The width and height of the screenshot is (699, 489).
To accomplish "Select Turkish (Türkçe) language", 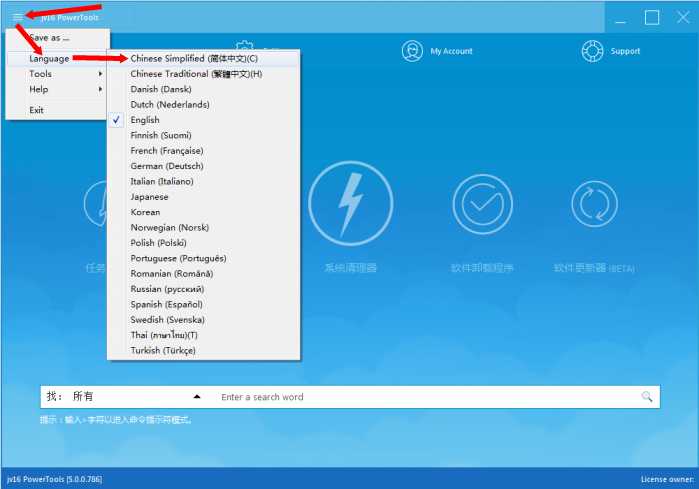I will click(163, 350).
